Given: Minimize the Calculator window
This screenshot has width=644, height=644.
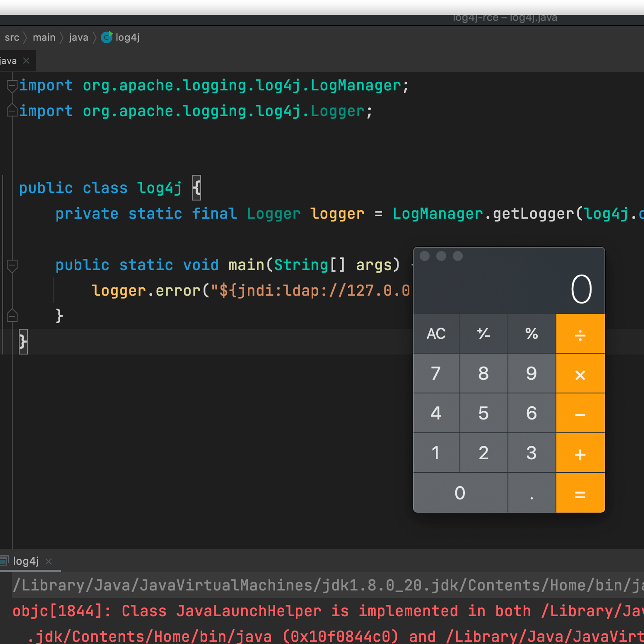Looking at the screenshot, I should (x=441, y=256).
